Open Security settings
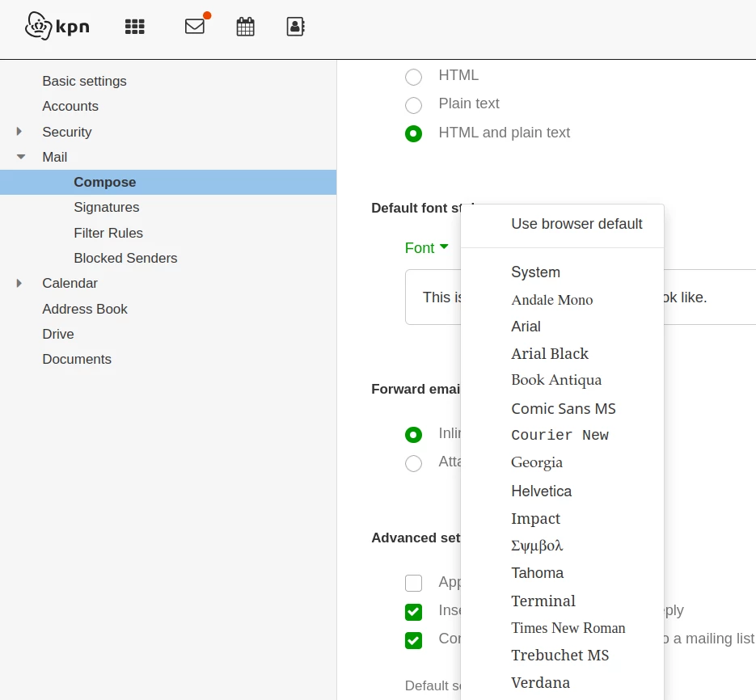The image size is (756, 700). coord(67,132)
